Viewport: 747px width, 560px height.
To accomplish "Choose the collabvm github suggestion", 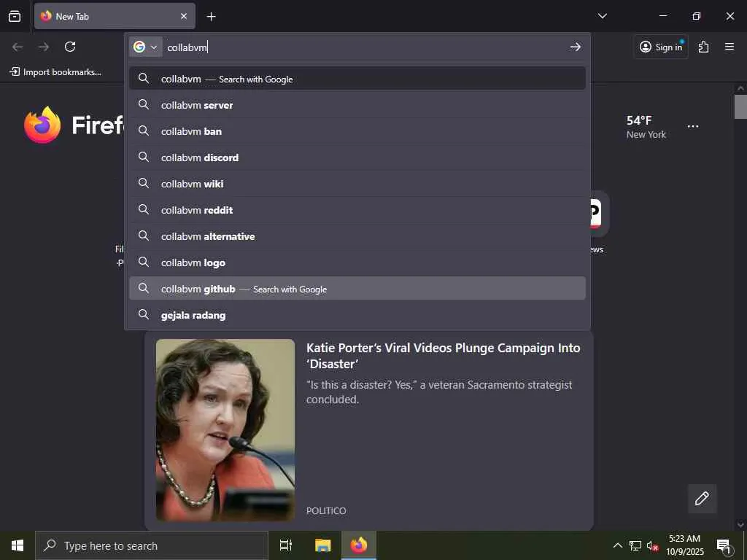I will click(x=357, y=289).
